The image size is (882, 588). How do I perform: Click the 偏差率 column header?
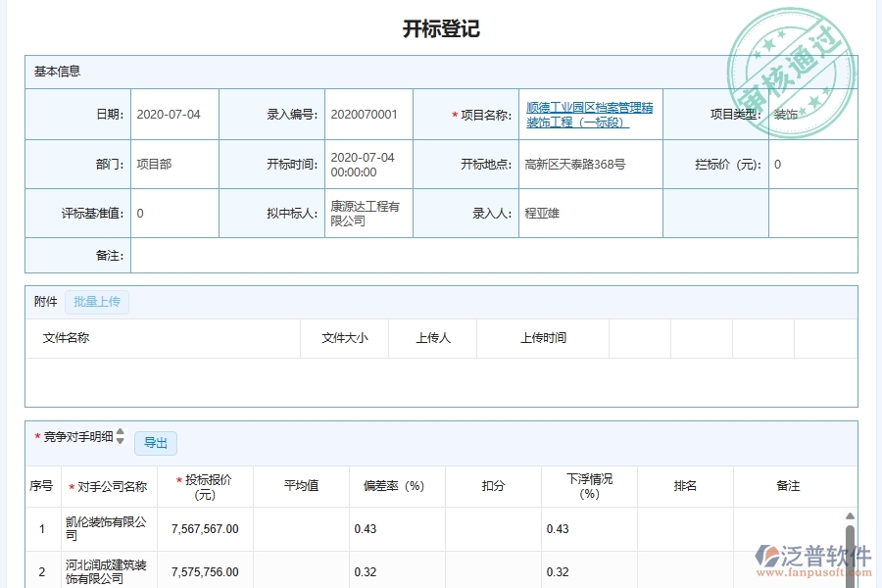tap(396, 485)
